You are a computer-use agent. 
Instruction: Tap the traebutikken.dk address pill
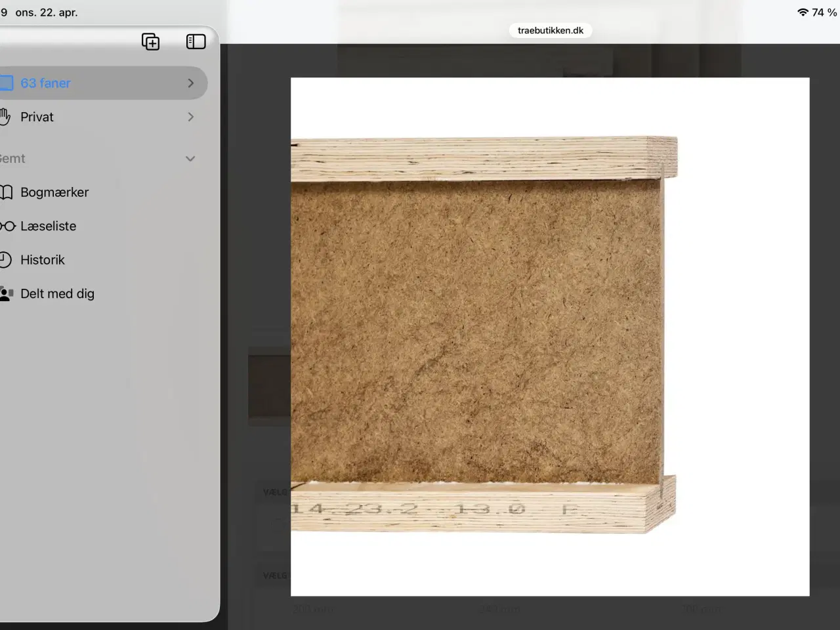pos(550,30)
